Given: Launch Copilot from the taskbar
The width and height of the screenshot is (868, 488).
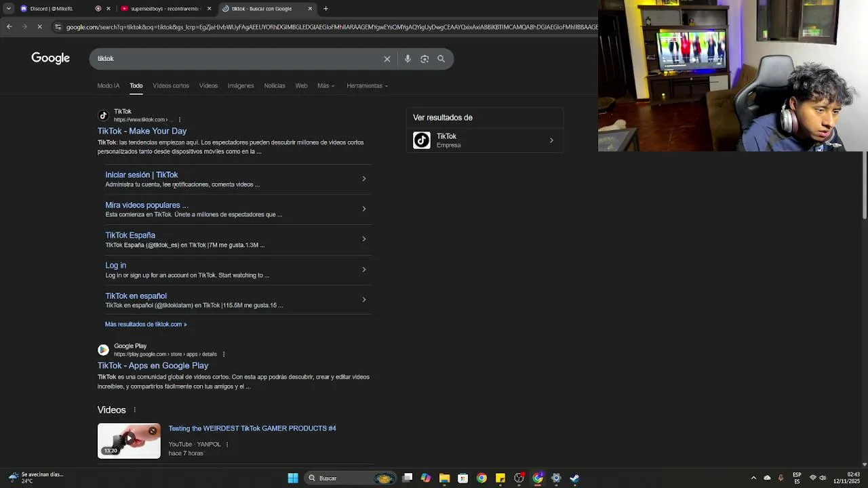Looking at the screenshot, I should click(x=426, y=478).
